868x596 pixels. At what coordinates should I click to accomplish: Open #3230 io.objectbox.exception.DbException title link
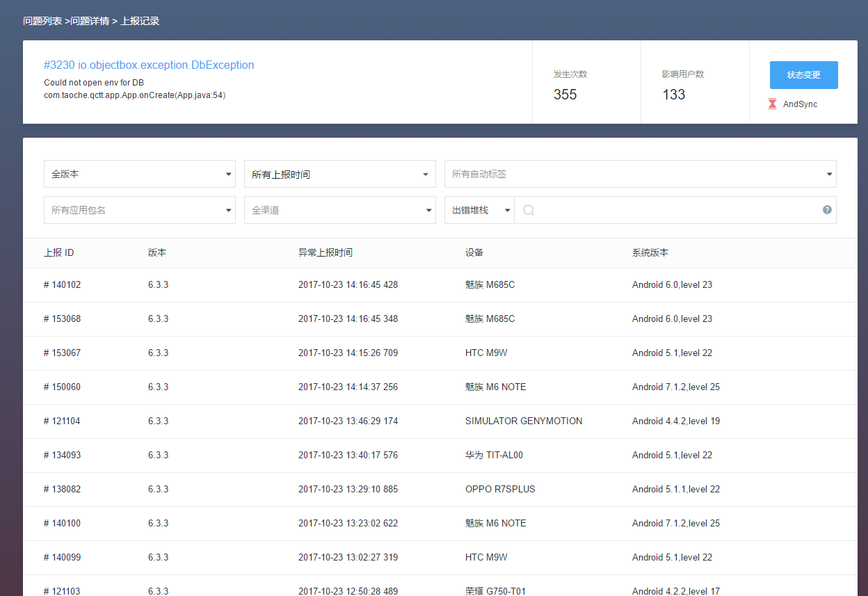(x=149, y=65)
